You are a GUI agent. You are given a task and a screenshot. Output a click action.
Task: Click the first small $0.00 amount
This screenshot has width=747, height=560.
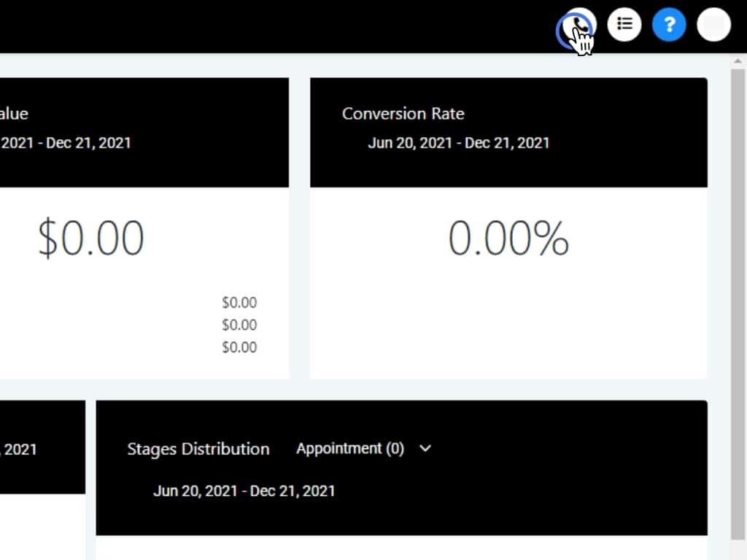(x=239, y=303)
